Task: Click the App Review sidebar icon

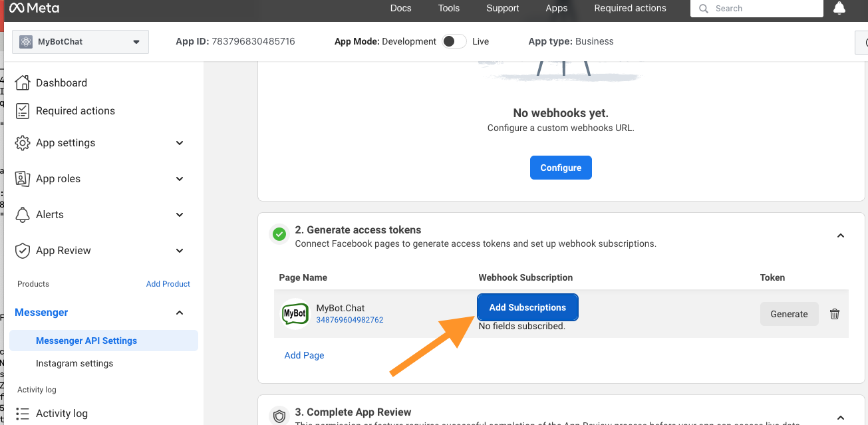Action: [x=22, y=250]
